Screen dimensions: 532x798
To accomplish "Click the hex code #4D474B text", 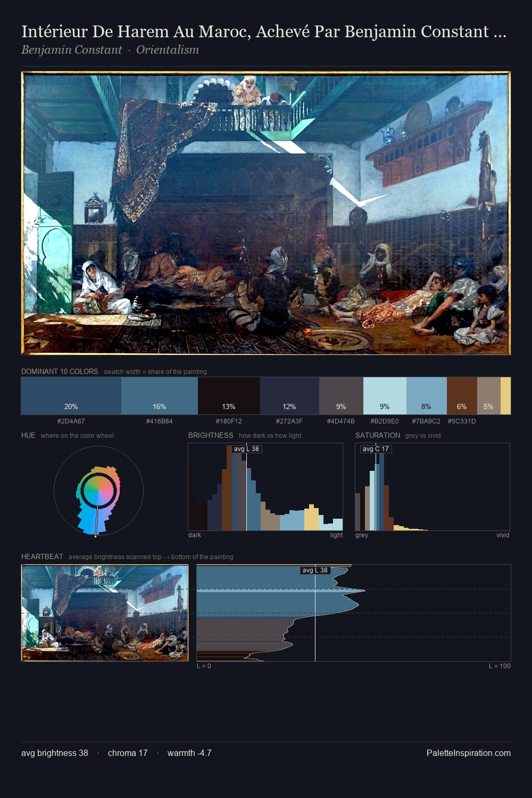I will point(340,421).
